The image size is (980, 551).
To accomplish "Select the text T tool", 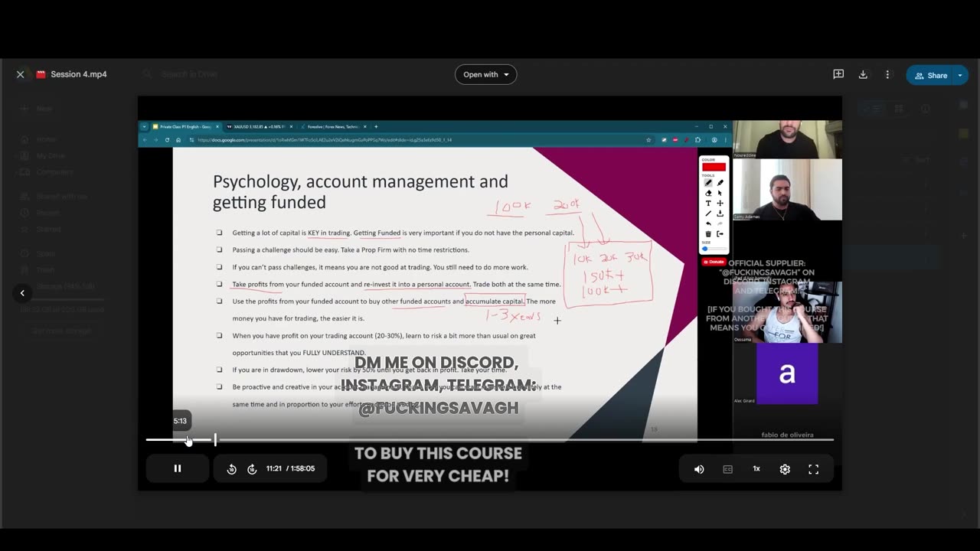I will tap(708, 204).
